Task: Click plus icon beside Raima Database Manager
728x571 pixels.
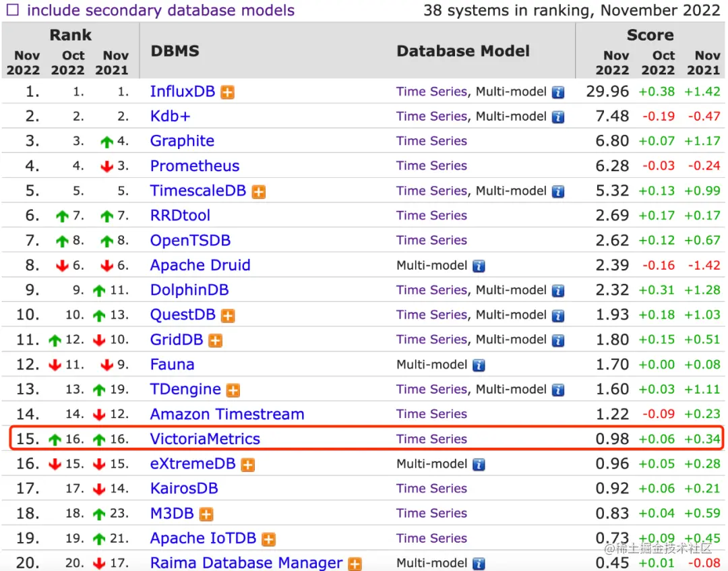Action: click(x=355, y=564)
